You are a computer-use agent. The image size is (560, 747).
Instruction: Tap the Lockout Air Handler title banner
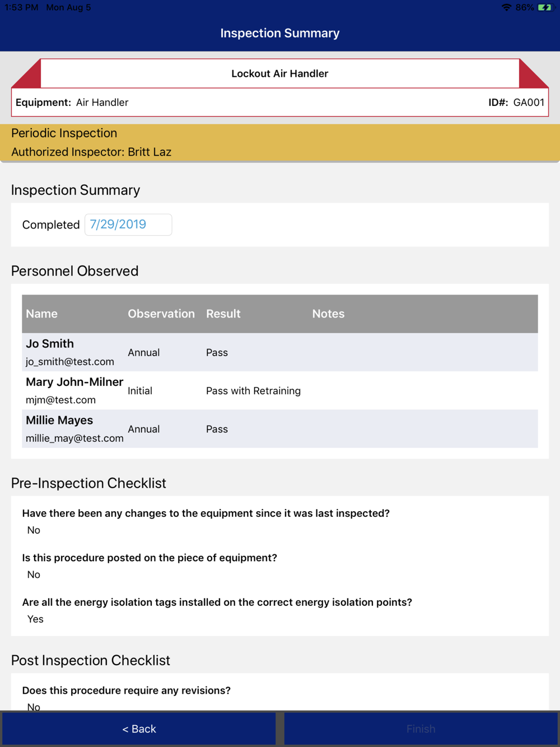tap(280, 73)
